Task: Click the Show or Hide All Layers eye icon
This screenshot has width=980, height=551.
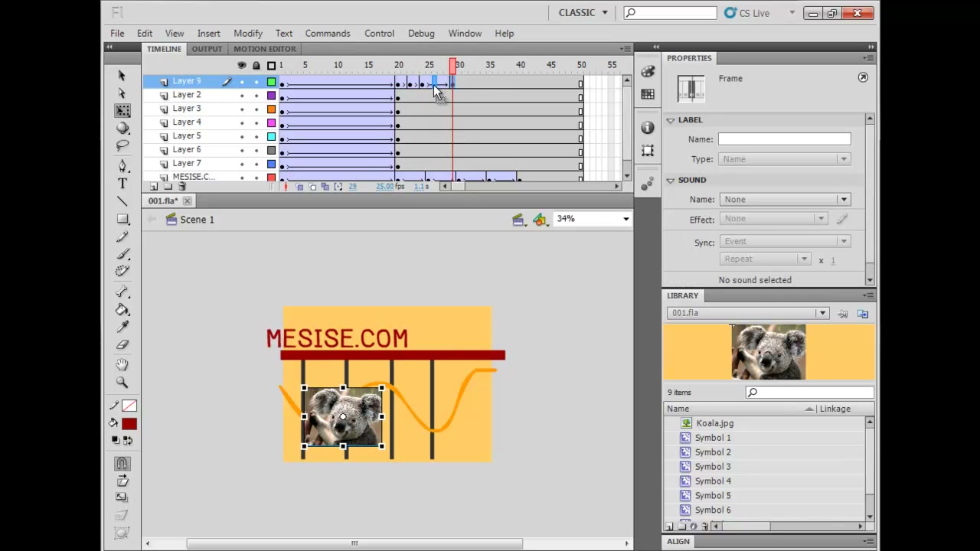Action: (242, 65)
